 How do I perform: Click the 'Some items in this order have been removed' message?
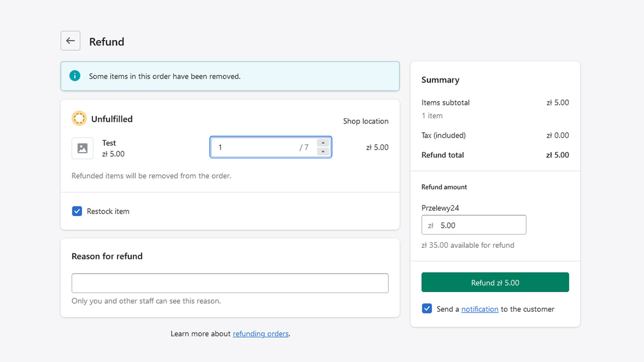pyautogui.click(x=165, y=76)
